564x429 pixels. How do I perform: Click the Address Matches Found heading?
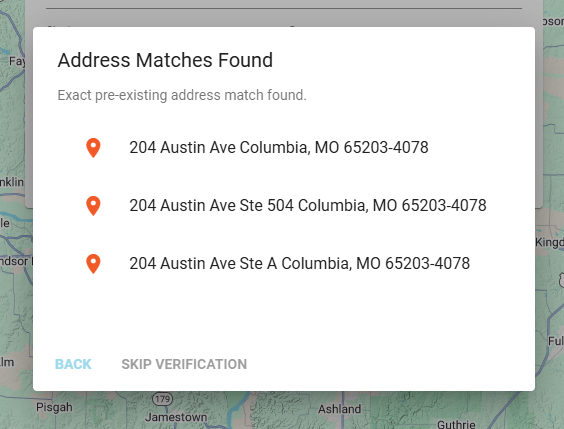(x=165, y=60)
